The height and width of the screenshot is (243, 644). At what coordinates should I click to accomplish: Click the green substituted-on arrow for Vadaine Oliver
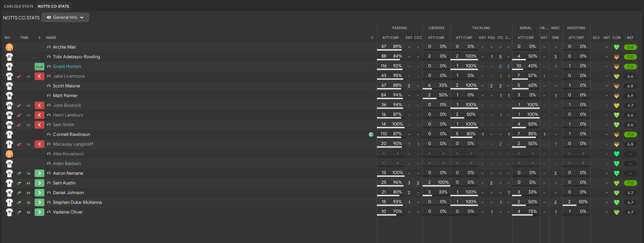[x=39, y=212]
